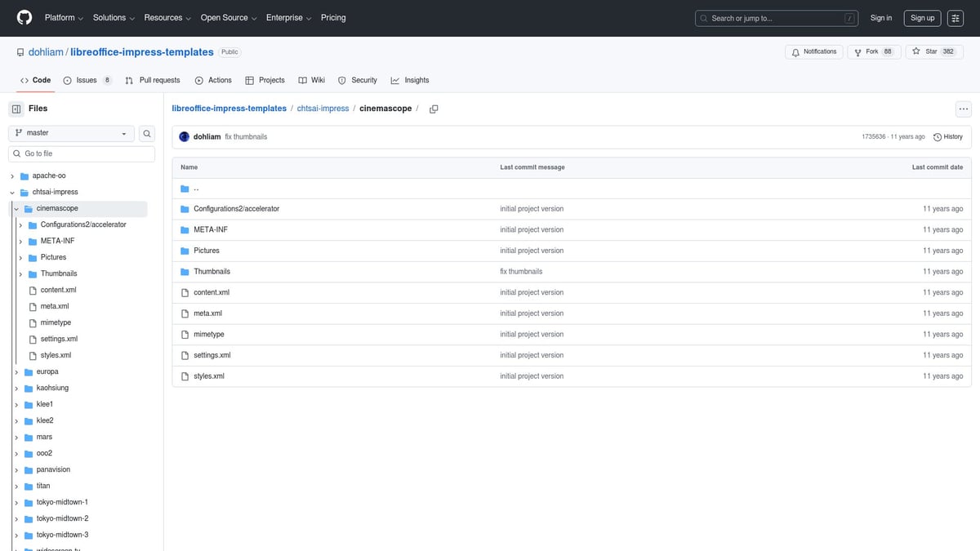Open the Resources menu
The width and height of the screenshot is (980, 551).
(x=167, y=18)
